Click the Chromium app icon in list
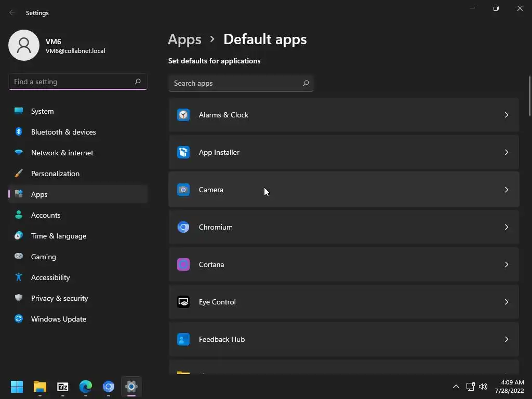This screenshot has width=532, height=399. pos(183,227)
